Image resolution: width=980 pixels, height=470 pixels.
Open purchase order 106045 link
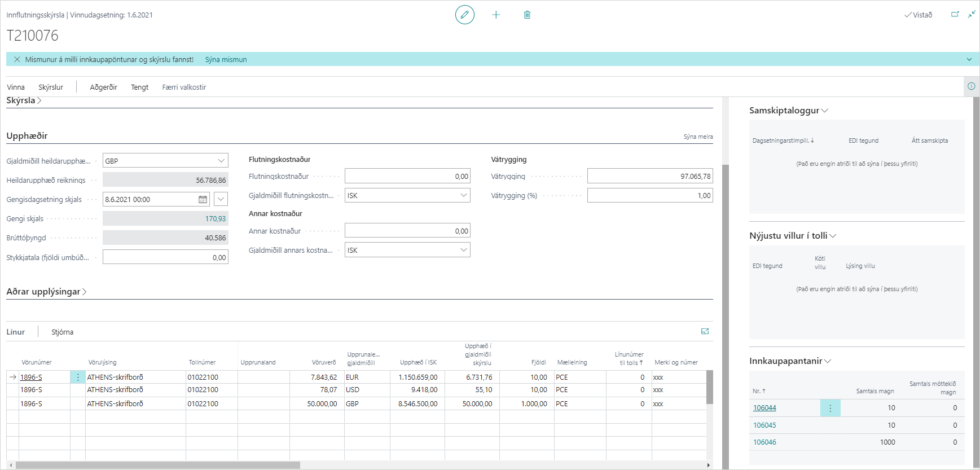pyautogui.click(x=764, y=425)
